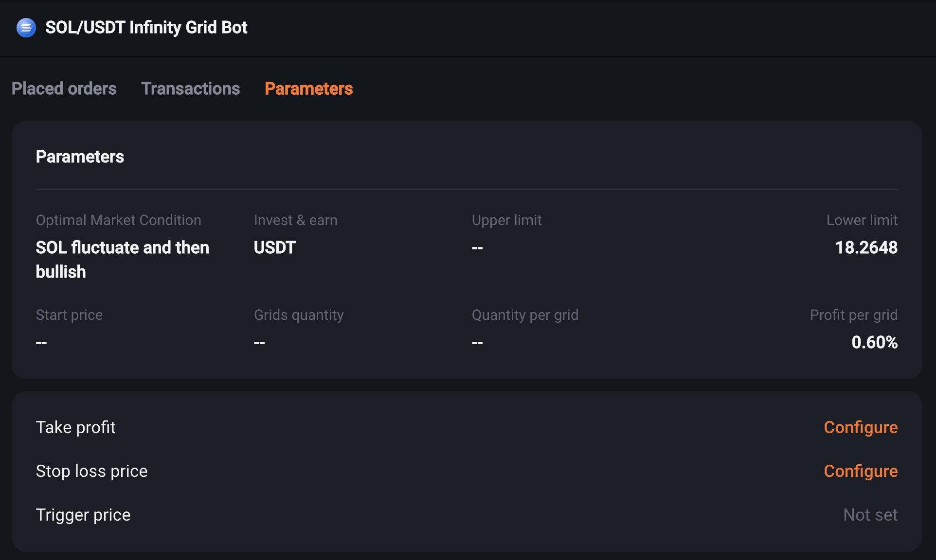Open the Placed orders tab

coord(64,88)
